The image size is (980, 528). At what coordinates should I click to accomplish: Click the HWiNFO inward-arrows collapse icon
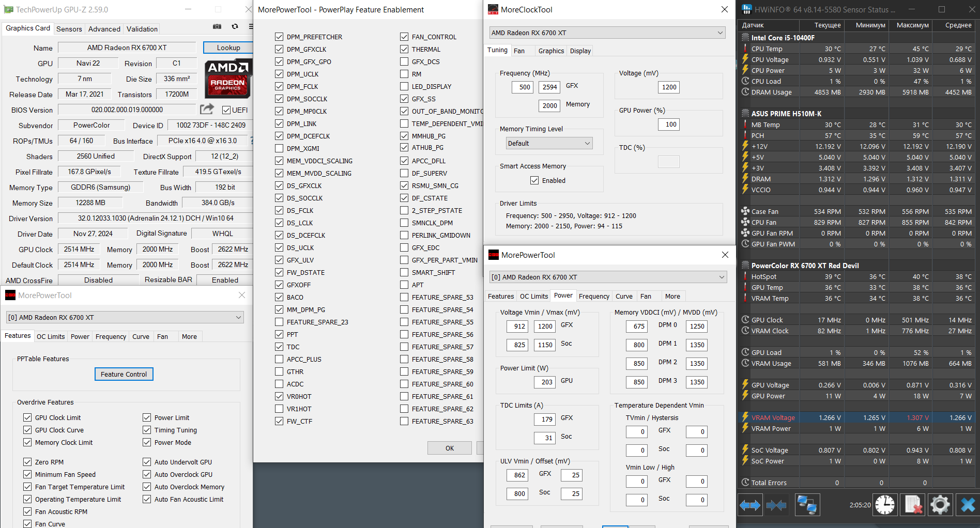(x=776, y=505)
